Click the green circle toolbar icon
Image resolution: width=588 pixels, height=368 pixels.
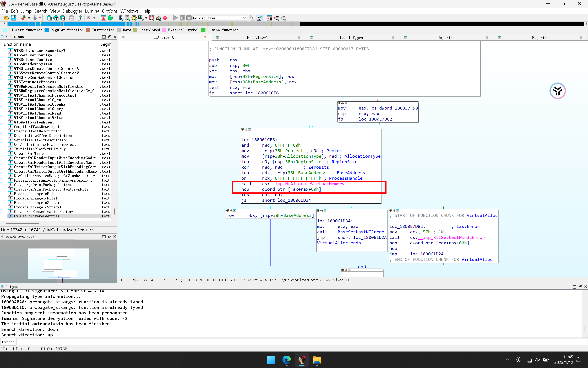click(110, 18)
